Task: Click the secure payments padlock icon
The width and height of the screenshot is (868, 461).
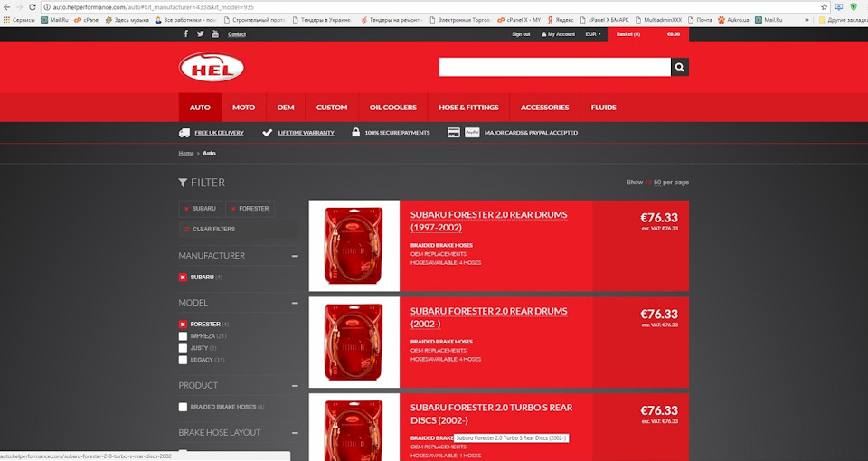Action: 356,133
